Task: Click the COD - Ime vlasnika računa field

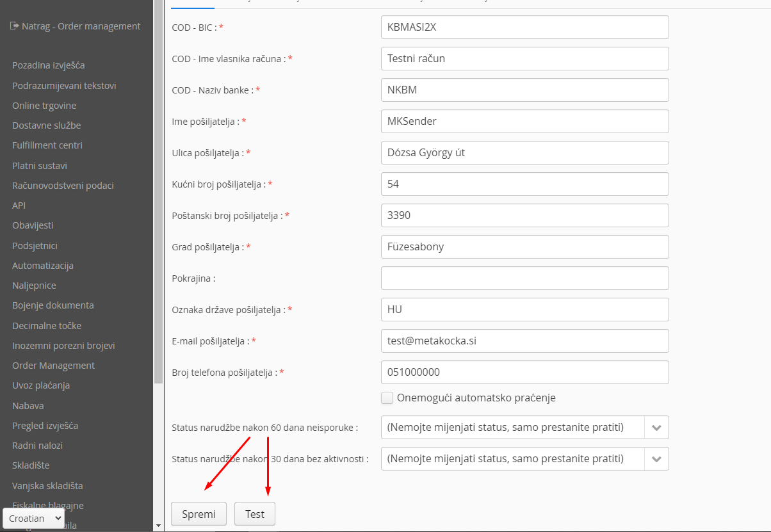Action: coord(525,58)
